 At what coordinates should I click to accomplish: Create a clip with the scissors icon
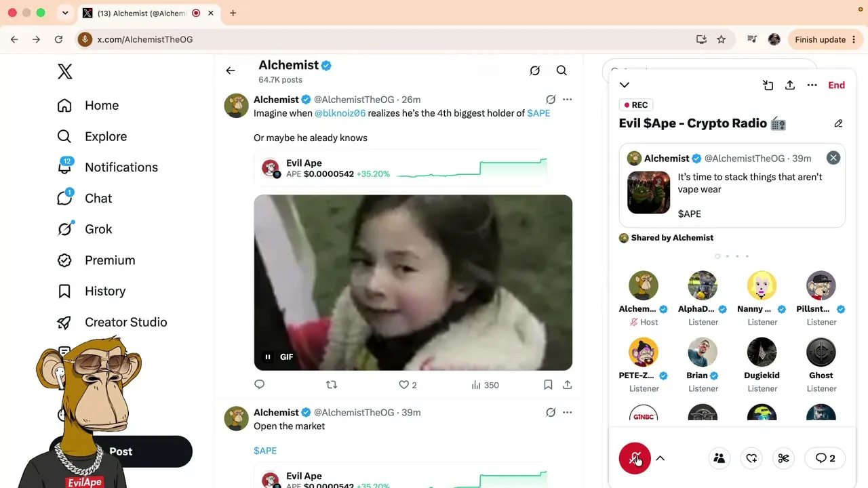tap(783, 458)
